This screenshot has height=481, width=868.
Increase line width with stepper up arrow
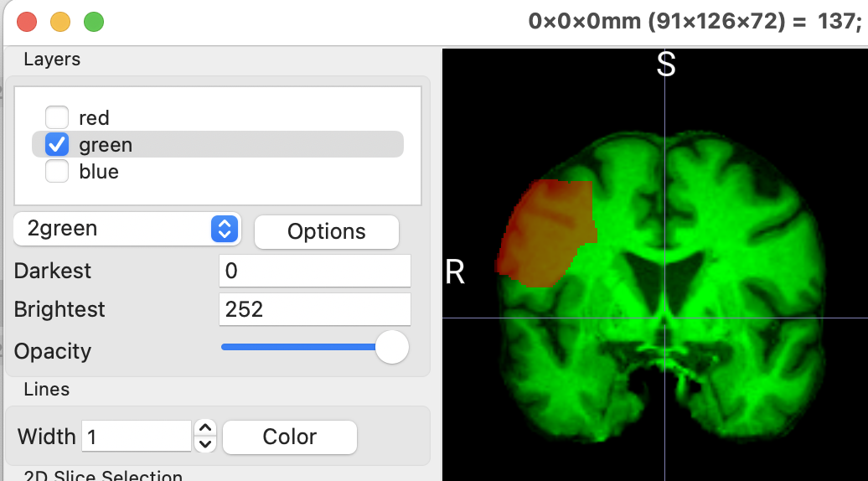click(205, 429)
